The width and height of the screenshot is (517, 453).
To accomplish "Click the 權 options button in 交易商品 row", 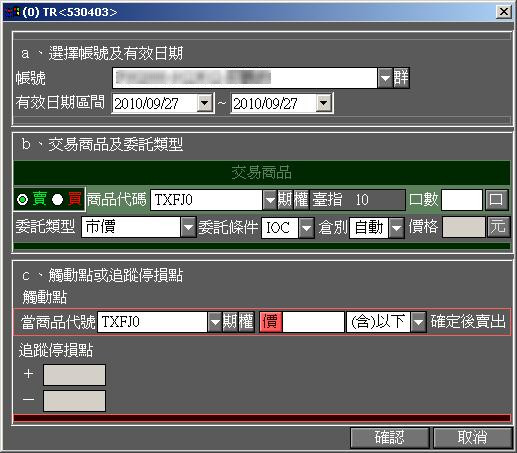I will point(301,200).
